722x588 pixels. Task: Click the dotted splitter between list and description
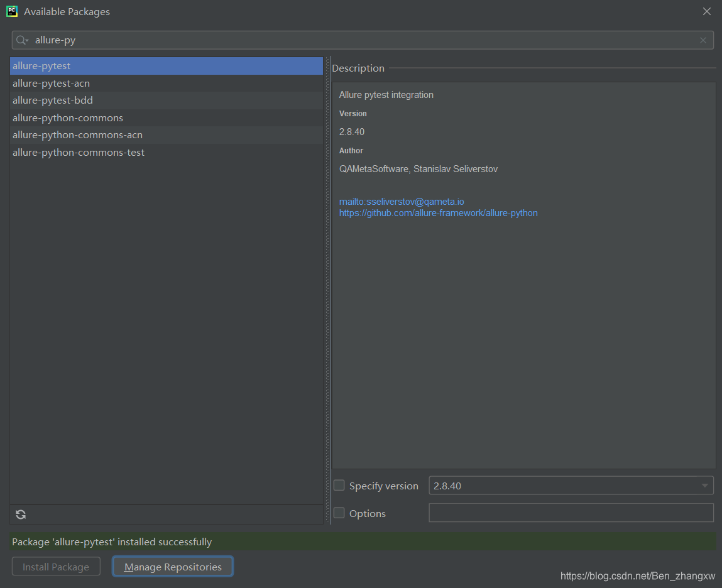click(x=328, y=290)
